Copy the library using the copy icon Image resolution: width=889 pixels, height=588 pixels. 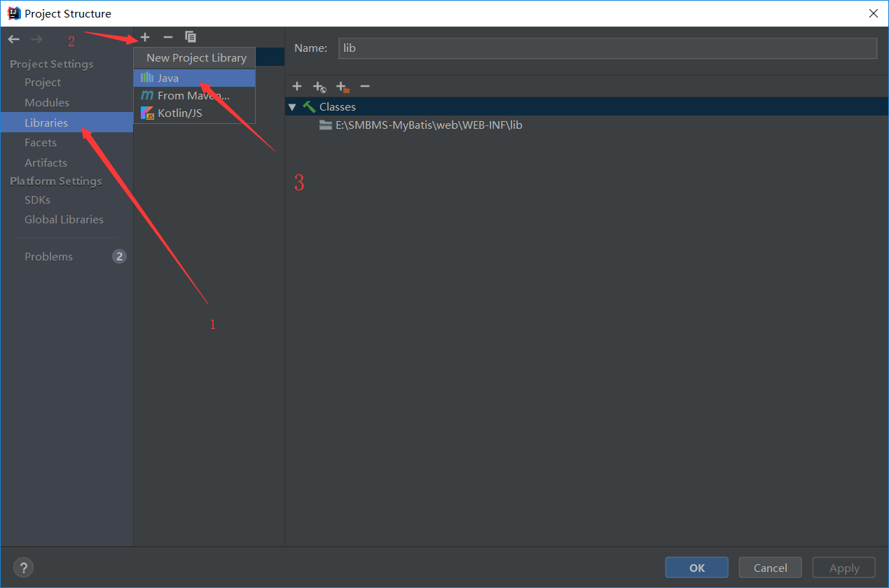pos(190,36)
